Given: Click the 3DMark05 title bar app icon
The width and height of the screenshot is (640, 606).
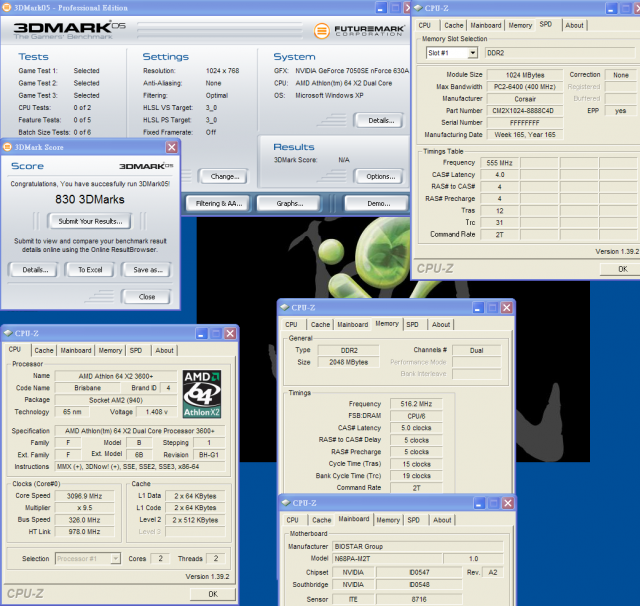Looking at the screenshot, I should [7, 8].
